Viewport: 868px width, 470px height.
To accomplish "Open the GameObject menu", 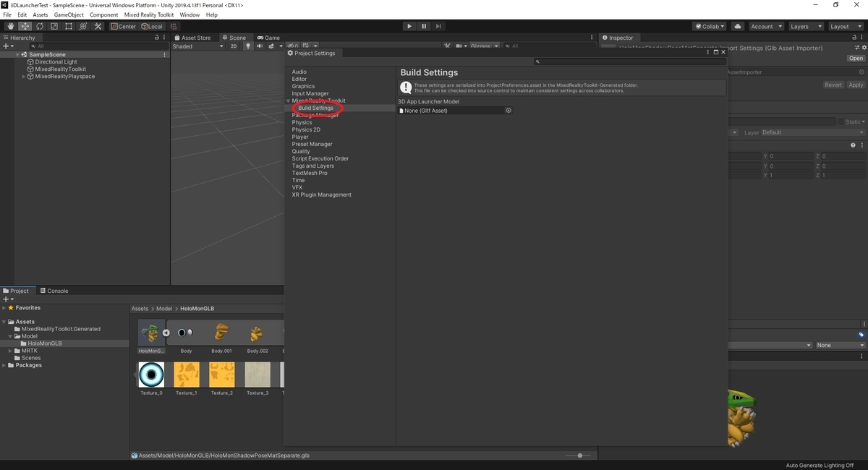I will [x=69, y=14].
